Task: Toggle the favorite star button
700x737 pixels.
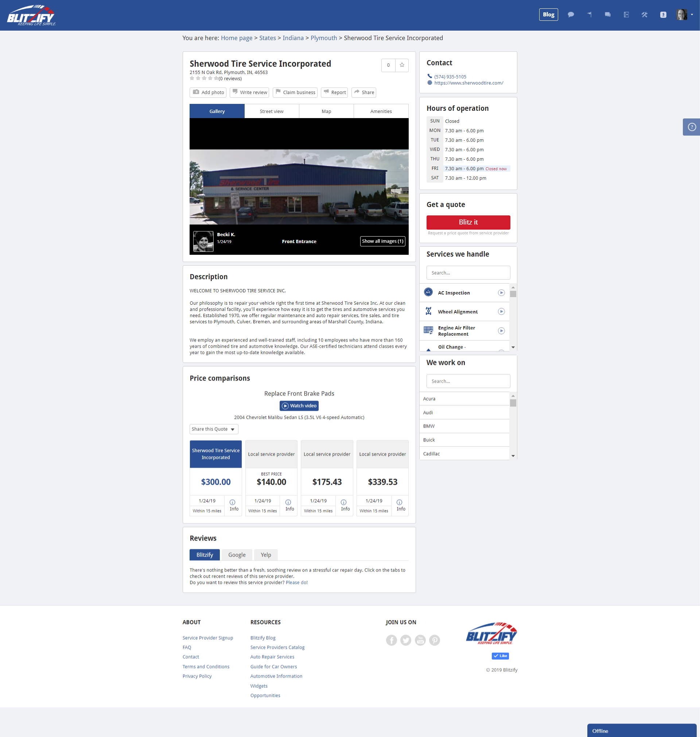Action: pyautogui.click(x=402, y=65)
